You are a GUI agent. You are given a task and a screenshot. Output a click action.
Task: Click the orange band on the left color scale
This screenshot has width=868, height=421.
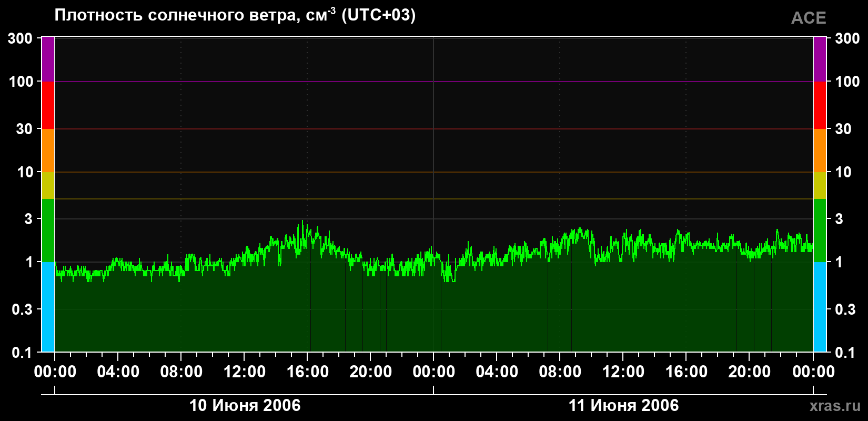tap(48, 151)
